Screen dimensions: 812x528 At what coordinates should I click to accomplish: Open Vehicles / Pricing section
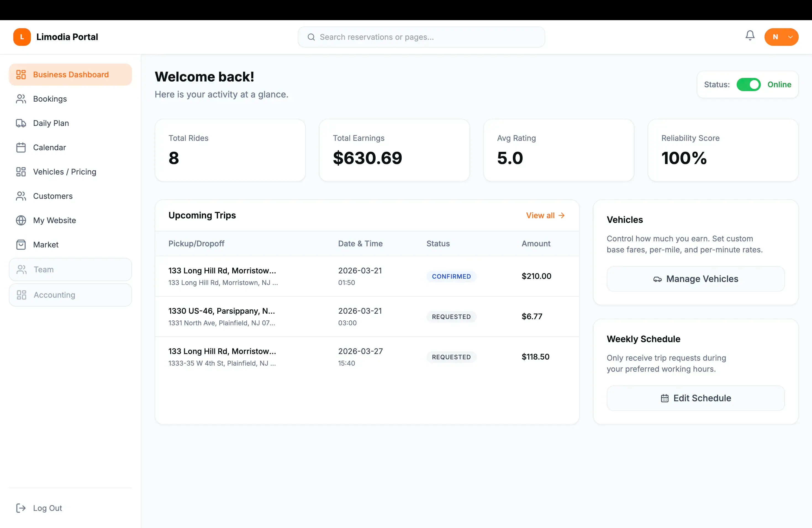(70, 171)
